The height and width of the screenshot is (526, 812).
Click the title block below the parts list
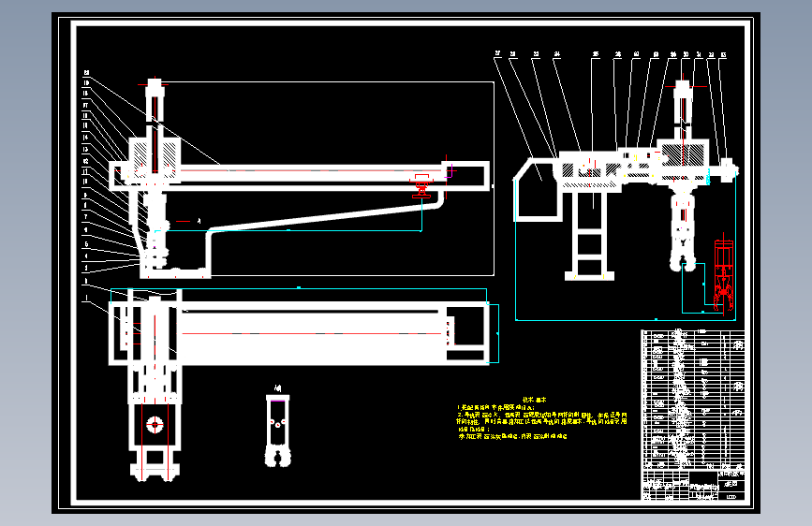(693, 485)
